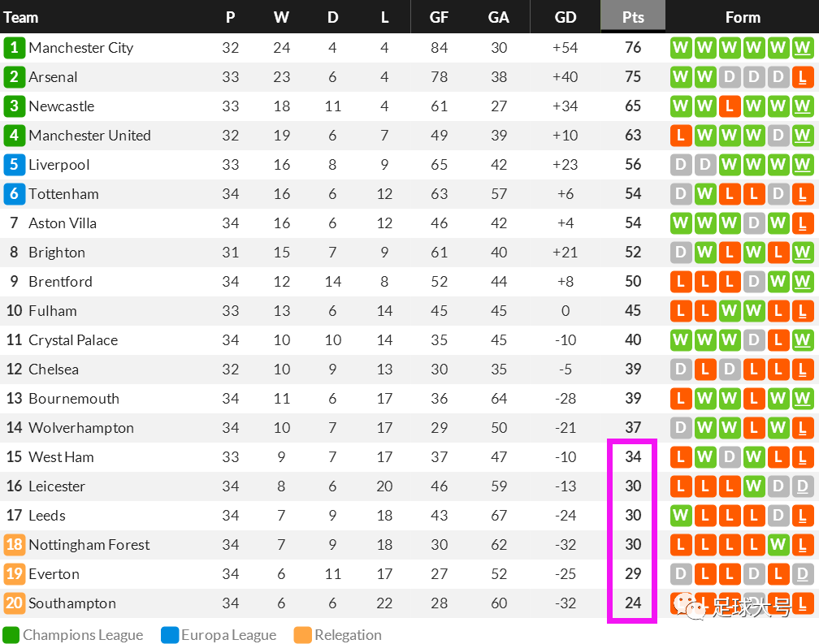
Task: Sort by GF column header
Action: (x=439, y=17)
